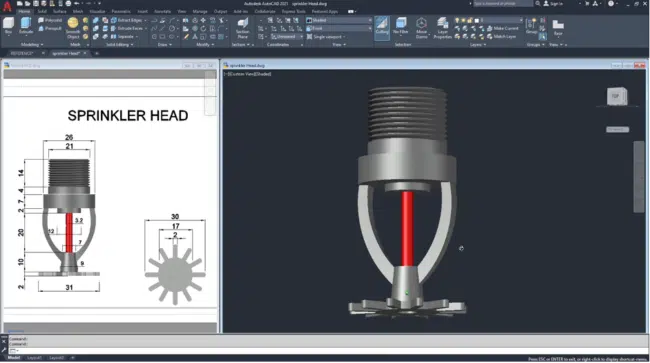Expand the Draw panel
The height and width of the screenshot is (363, 650).
click(164, 44)
